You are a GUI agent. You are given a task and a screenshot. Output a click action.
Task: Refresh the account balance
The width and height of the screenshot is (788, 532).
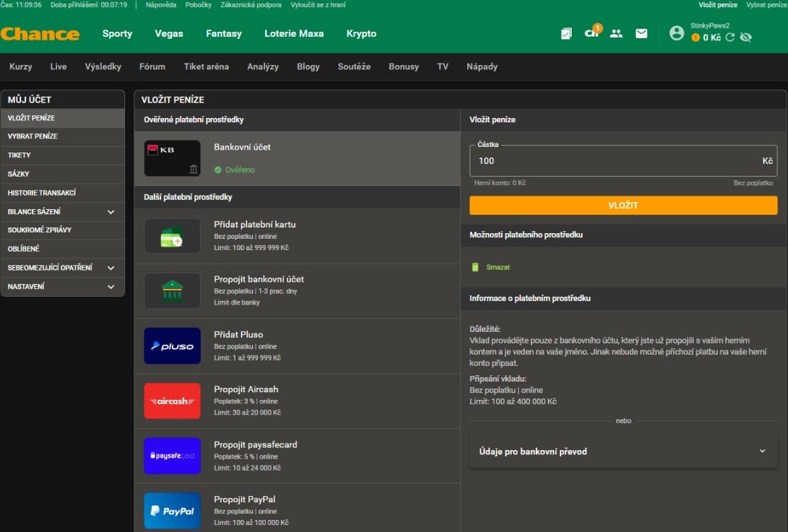(730, 37)
